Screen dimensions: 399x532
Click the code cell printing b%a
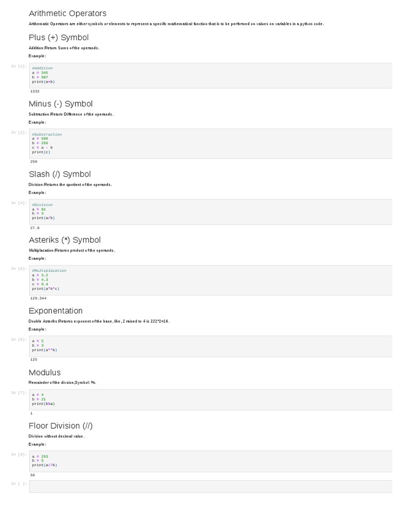tap(210, 400)
